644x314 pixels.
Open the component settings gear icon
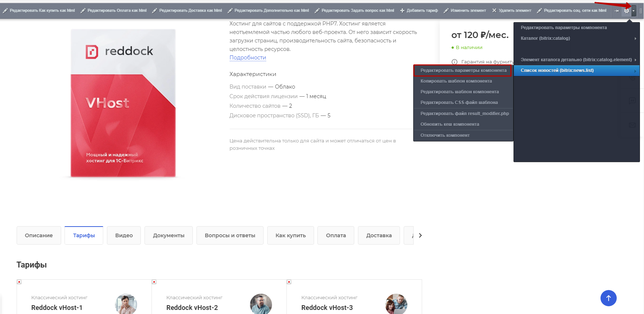pos(626,11)
